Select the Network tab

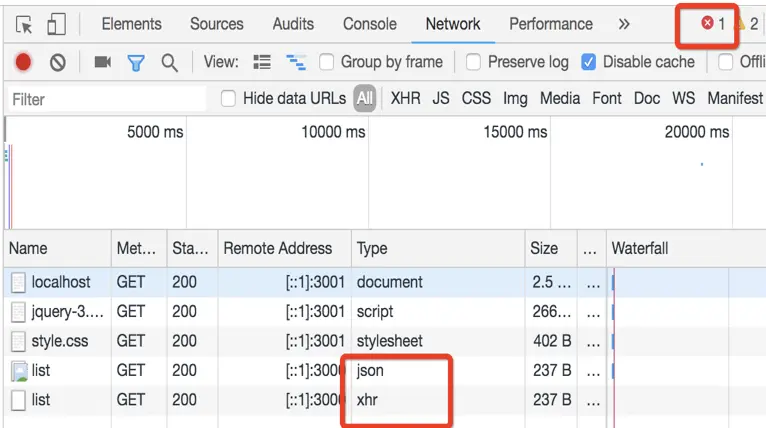click(453, 24)
